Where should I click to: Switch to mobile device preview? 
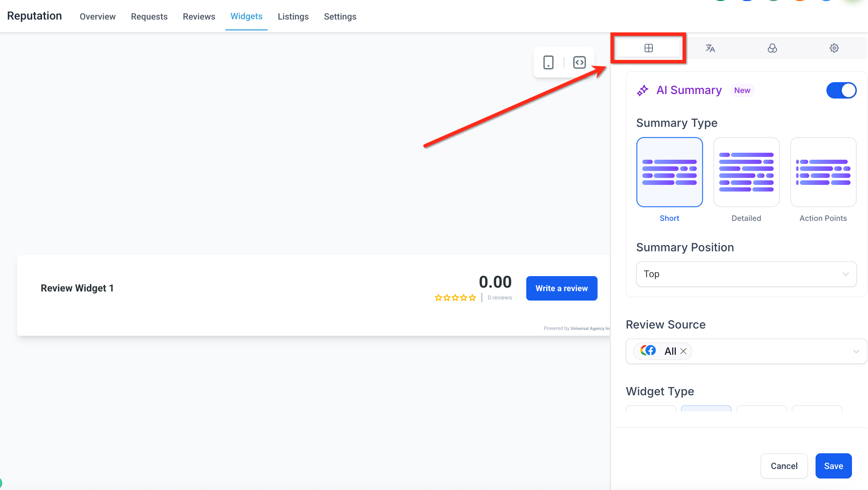548,63
